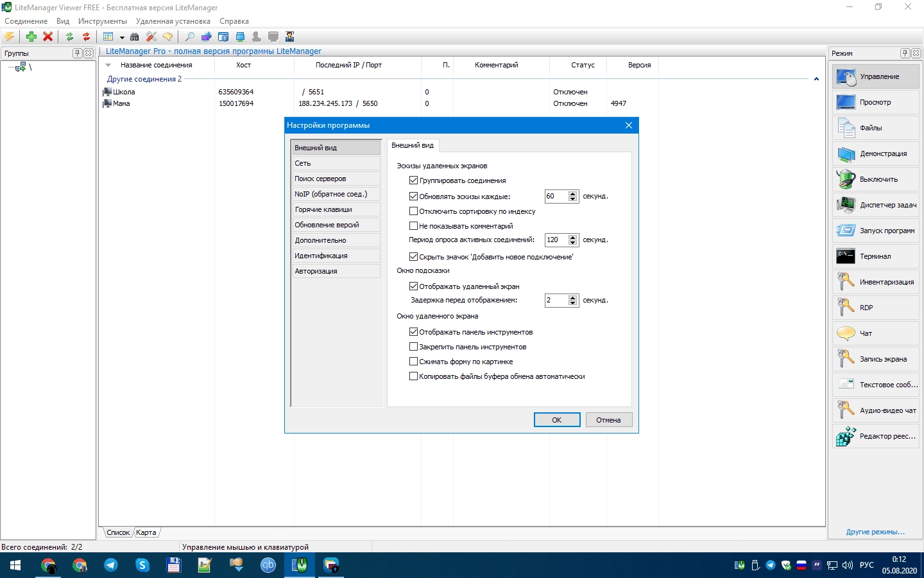Click the window with info badge icon
The height and width of the screenshot is (578, 924).
pos(223,37)
